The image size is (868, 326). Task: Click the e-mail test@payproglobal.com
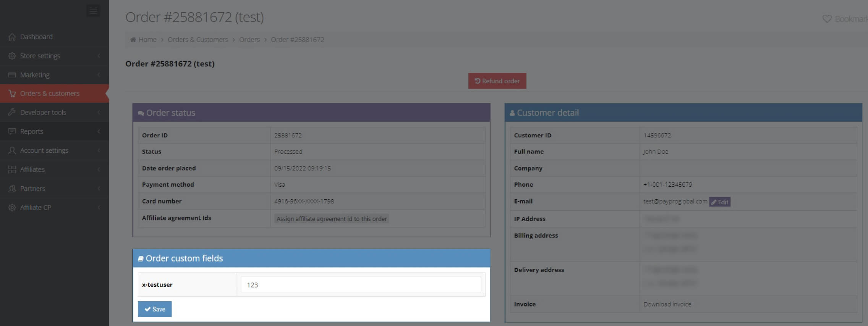coord(675,201)
